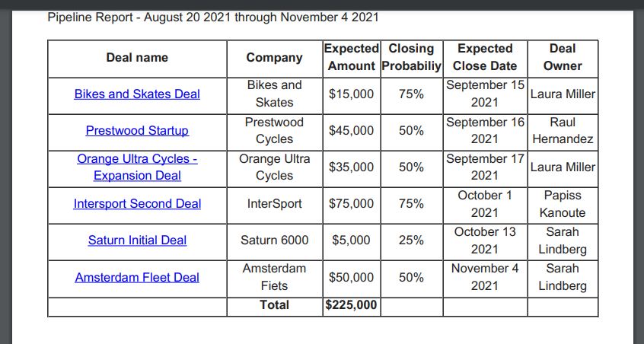
Task: Click the Papiss Kanoute owner cell
Action: [563, 204]
